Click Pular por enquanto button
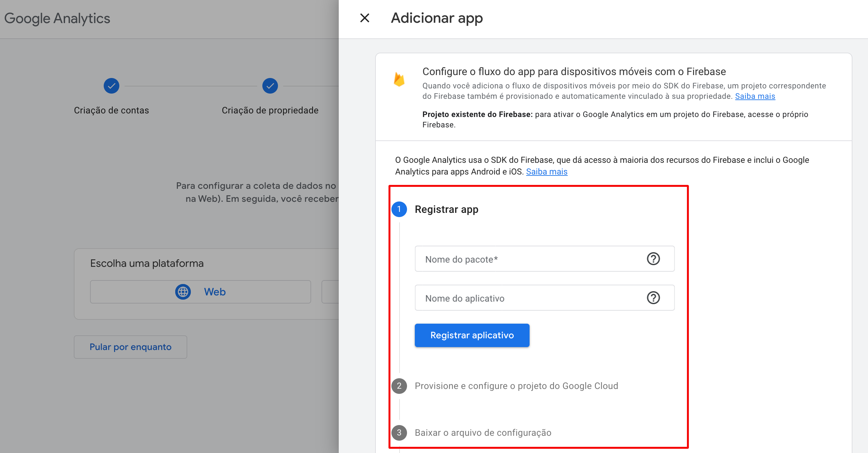Screen dimensions: 868x453 [130, 347]
